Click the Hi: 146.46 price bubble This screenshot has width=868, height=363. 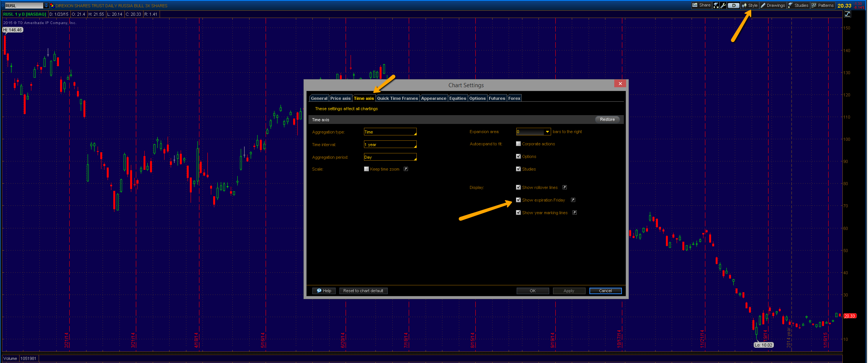coord(13,30)
